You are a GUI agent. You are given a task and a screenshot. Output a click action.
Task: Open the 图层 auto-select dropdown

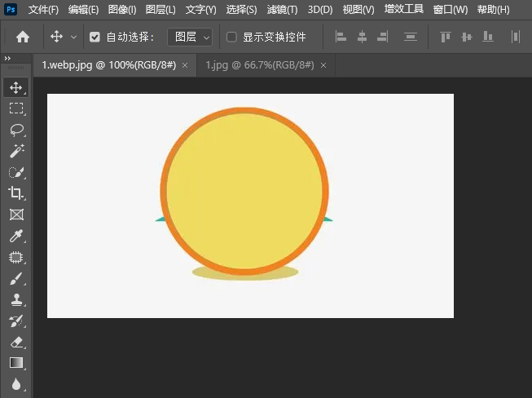(190, 37)
